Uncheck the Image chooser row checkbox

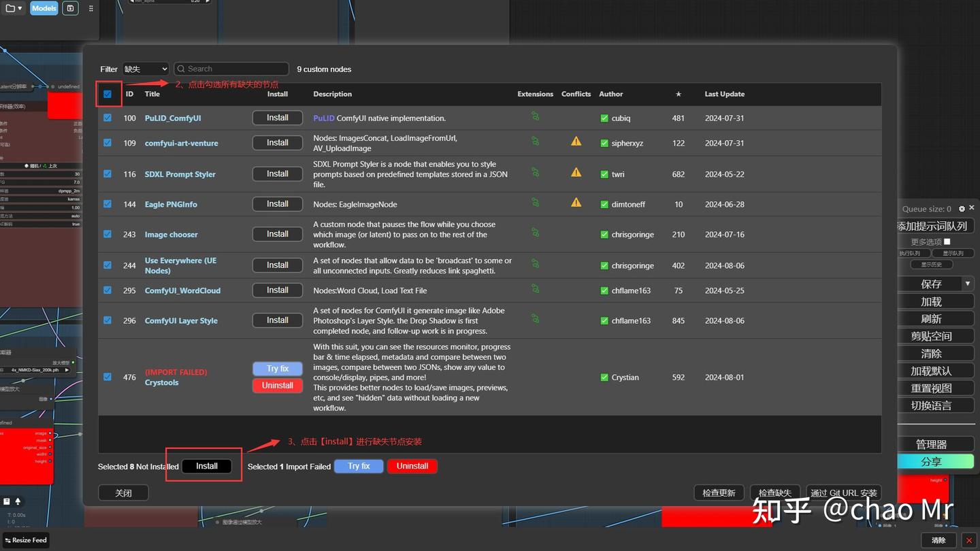pos(108,234)
